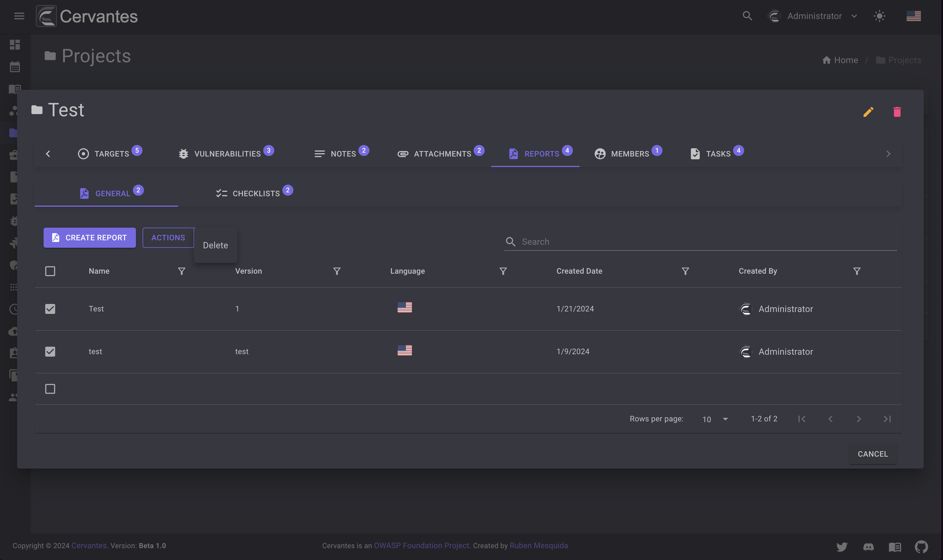Screen dimensions: 943x560
Task: Go to the next page of reports
Action: 858,419
